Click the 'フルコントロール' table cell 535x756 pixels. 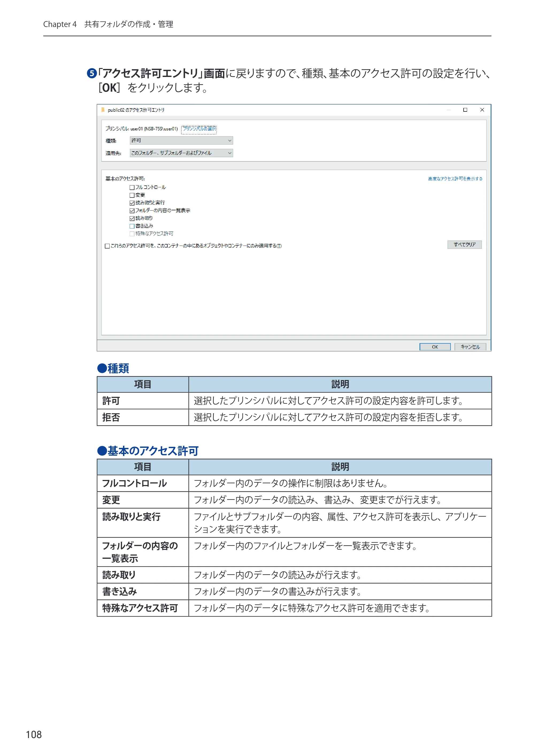(x=143, y=483)
